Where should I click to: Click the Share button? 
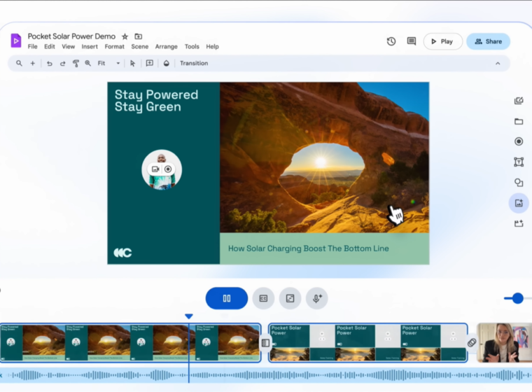tap(488, 41)
